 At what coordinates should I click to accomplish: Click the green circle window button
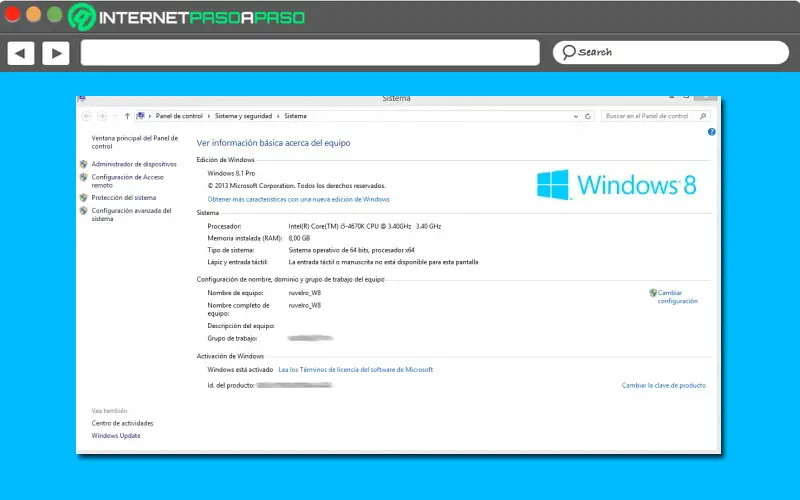coord(55,14)
